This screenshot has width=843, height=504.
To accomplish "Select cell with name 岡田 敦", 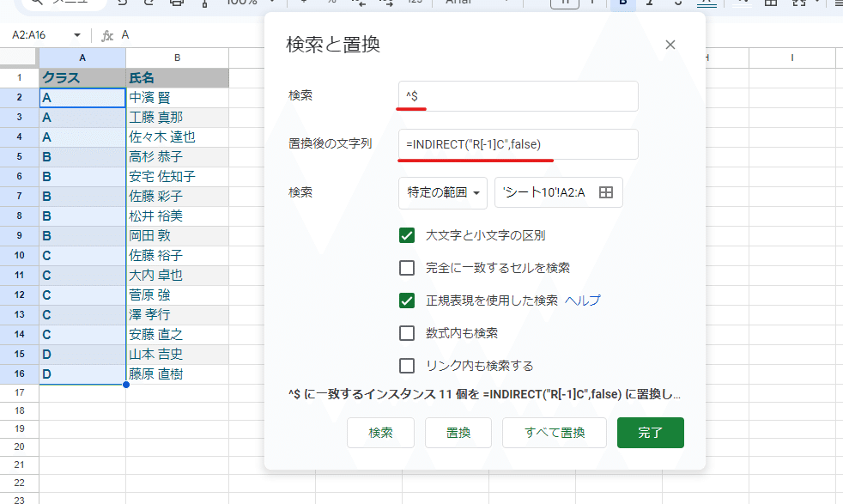I will (x=178, y=235).
